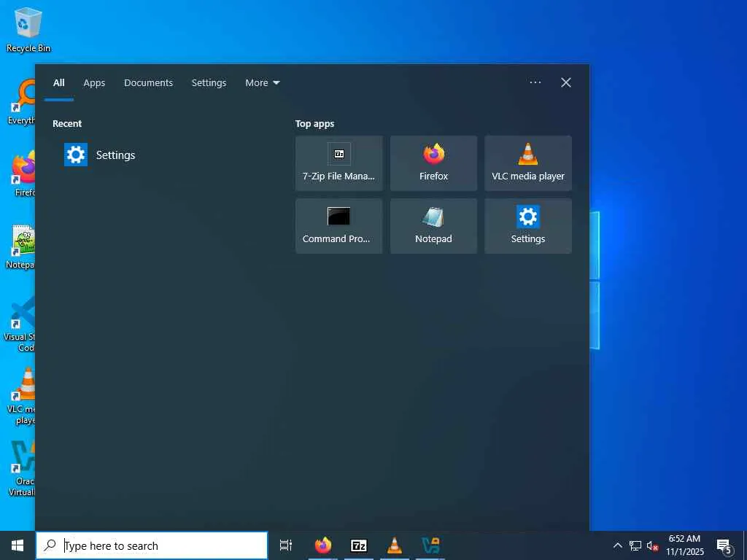747x560 pixels.
Task: Open the notification Action Center icon
Action: click(724, 546)
